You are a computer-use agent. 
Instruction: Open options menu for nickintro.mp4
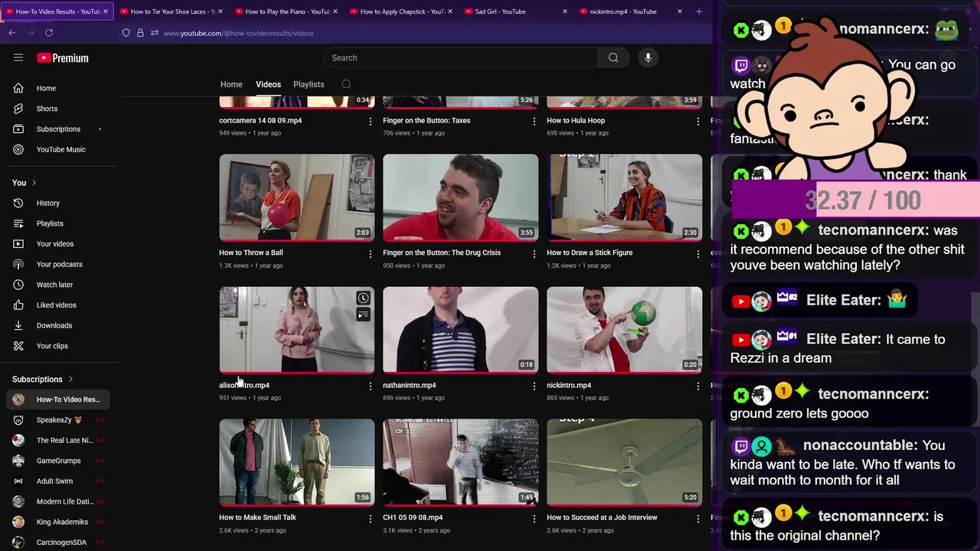tap(697, 386)
